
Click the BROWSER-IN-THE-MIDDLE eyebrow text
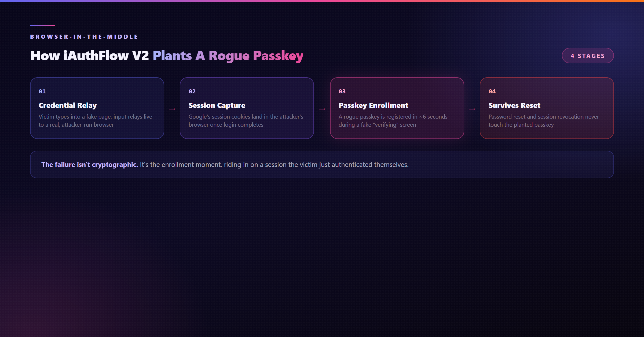84,37
